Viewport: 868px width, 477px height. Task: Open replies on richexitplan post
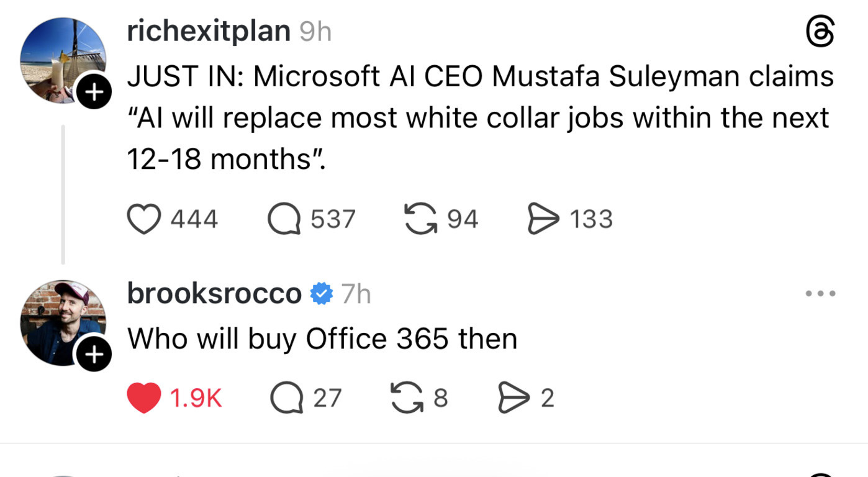[x=284, y=219]
